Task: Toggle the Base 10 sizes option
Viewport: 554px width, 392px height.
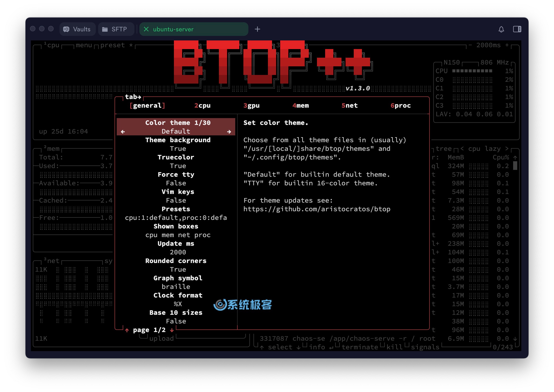Action: pos(176,317)
